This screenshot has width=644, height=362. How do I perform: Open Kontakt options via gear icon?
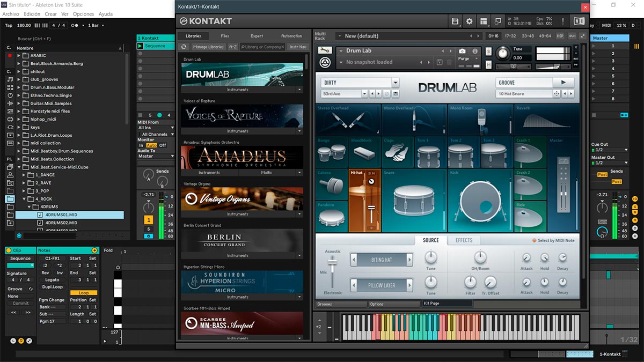tap(470, 21)
